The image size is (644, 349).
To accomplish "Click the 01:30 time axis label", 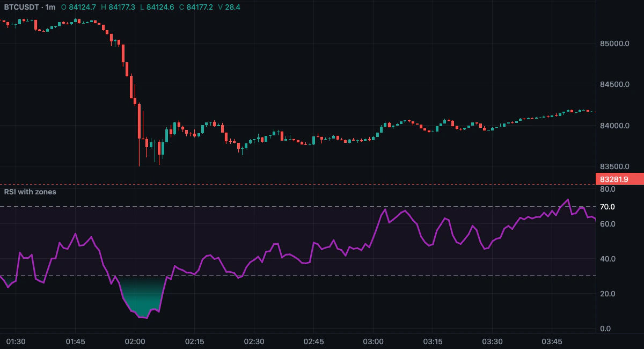I will 15,342.
